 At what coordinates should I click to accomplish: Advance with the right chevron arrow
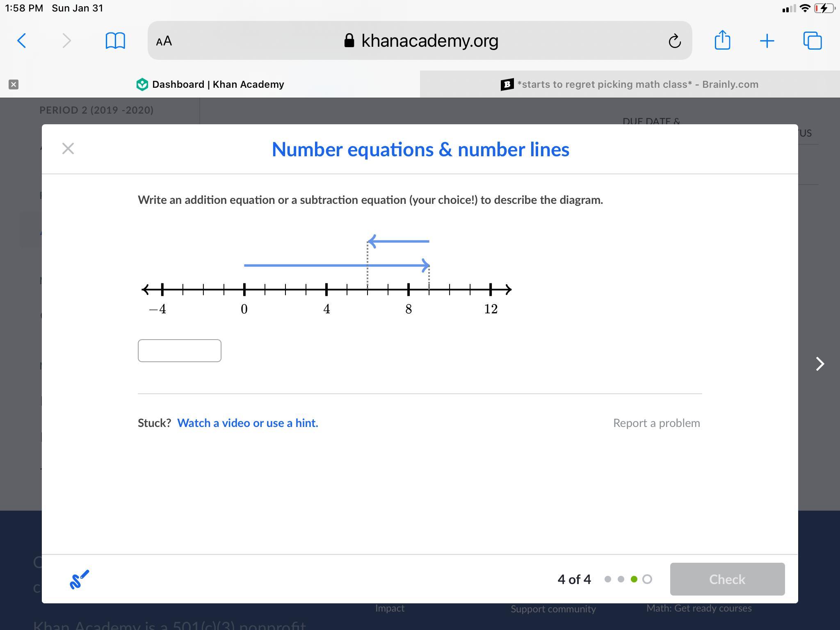tap(819, 364)
